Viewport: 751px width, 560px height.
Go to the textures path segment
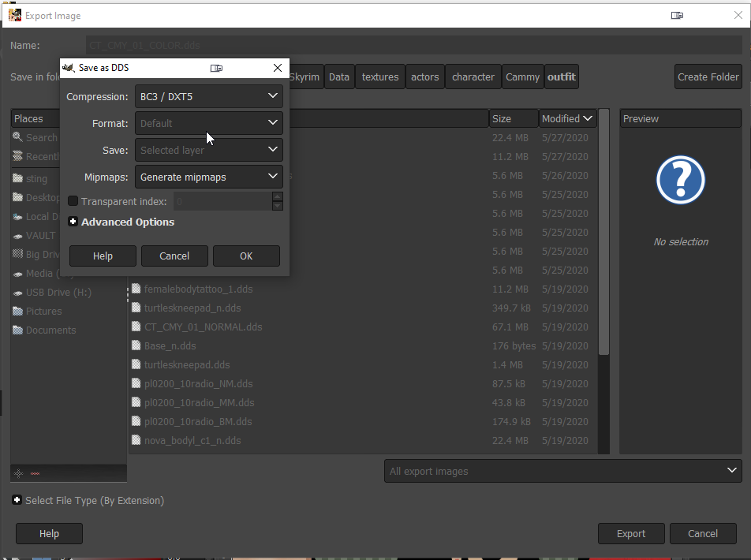coord(380,77)
